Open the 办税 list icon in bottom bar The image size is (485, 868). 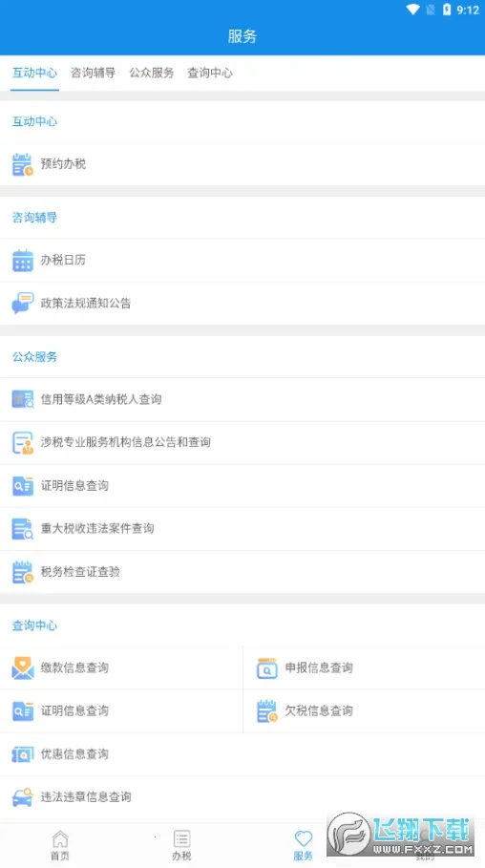[x=181, y=838]
